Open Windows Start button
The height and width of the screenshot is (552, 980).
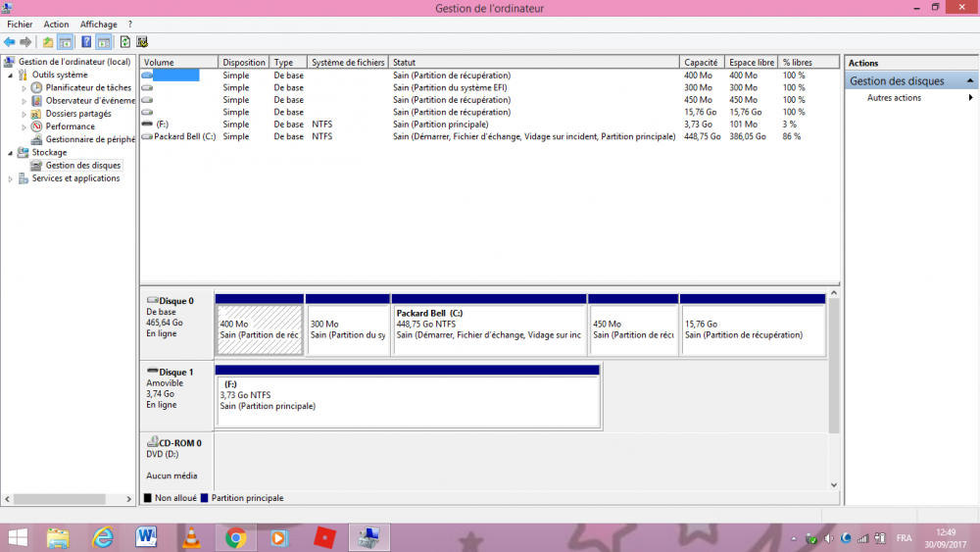(x=18, y=537)
